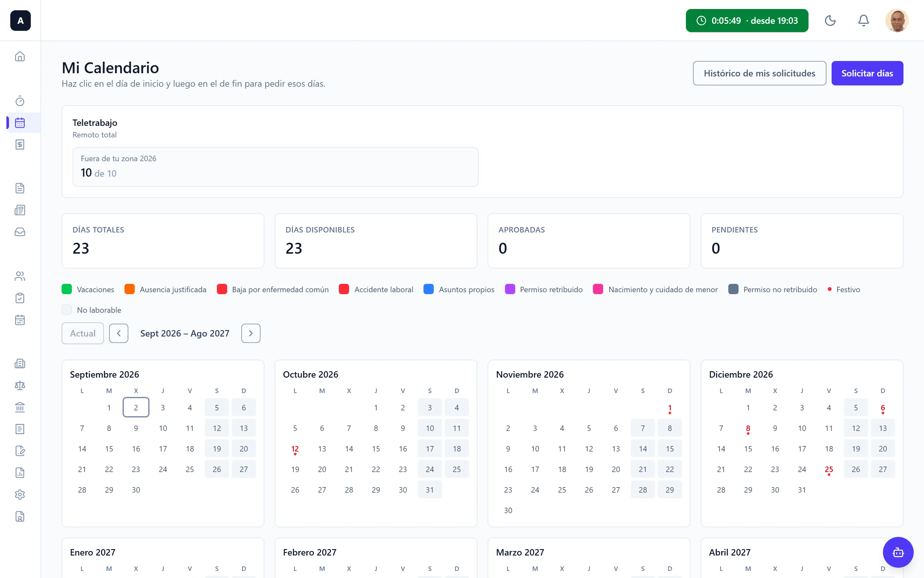This screenshot has height=578, width=924.
Task: Click the red Accidente laboral swatch
Action: pyautogui.click(x=344, y=289)
